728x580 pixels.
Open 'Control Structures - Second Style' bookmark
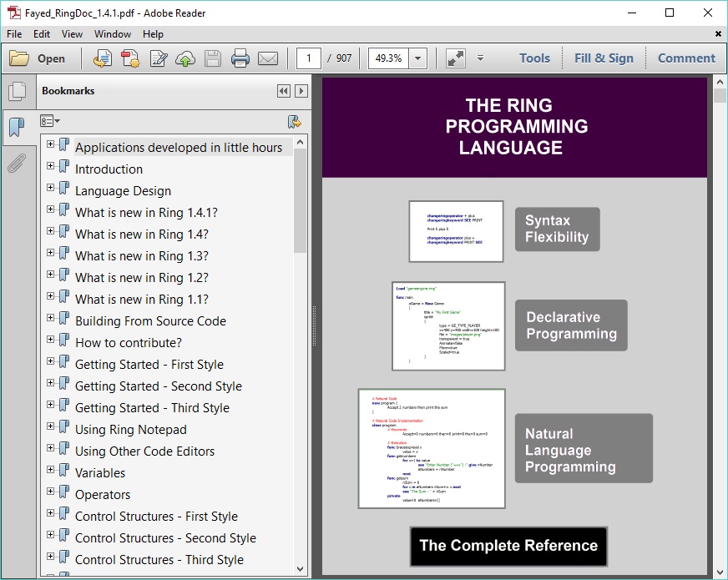click(165, 538)
